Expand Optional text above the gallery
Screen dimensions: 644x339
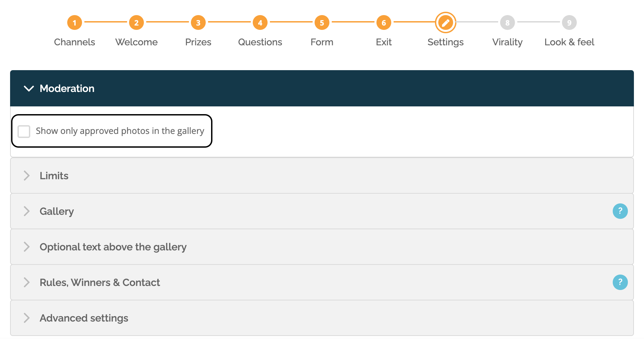click(x=322, y=247)
